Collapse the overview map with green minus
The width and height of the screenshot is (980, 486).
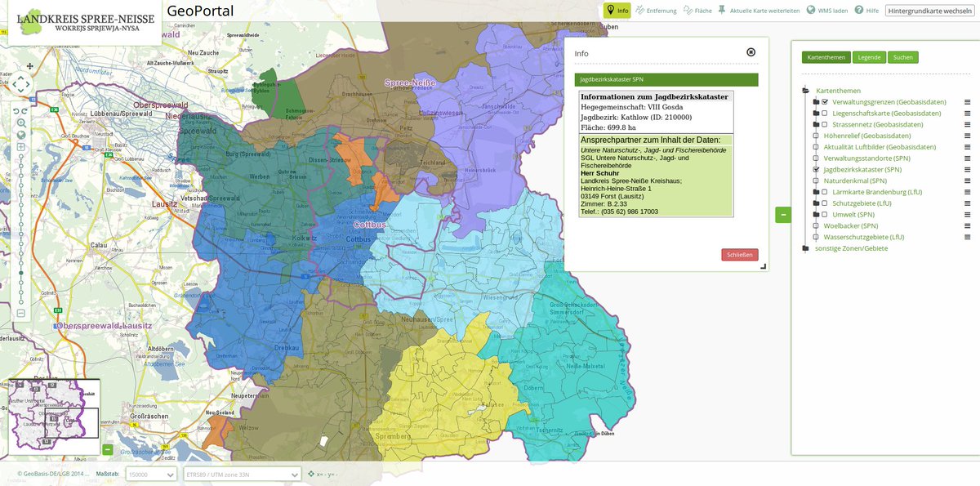(x=107, y=449)
